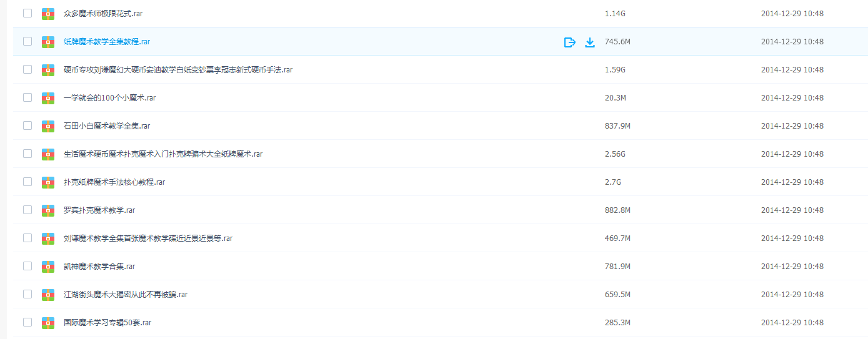Image resolution: width=868 pixels, height=339 pixels.
Task: Click the size value 2.56G
Action: (615, 154)
